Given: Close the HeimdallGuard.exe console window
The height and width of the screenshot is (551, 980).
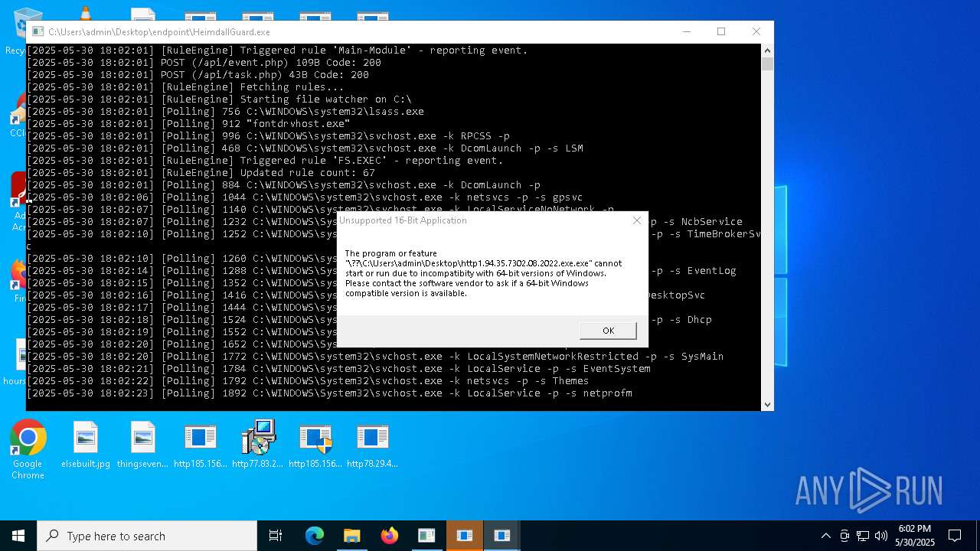Looking at the screenshot, I should click(x=756, y=31).
